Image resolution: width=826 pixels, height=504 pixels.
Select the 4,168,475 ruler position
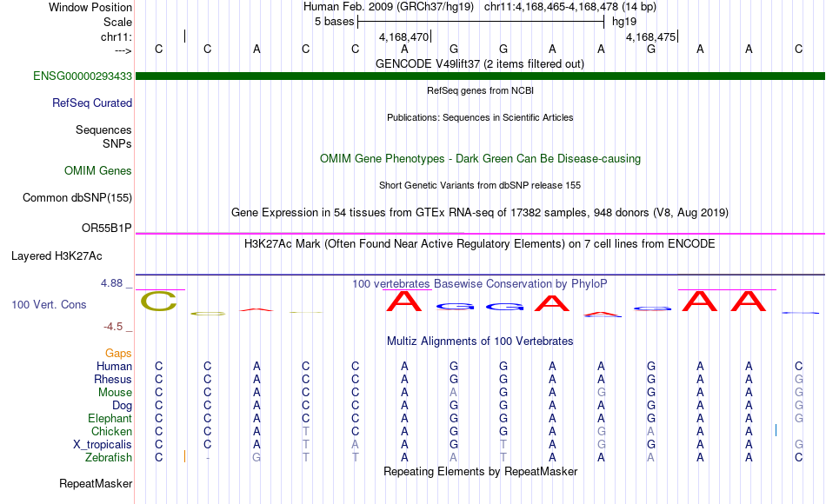click(650, 36)
